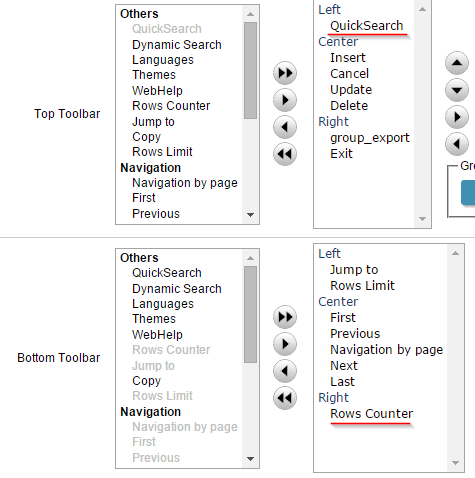Click the move up arrow button
The height and width of the screenshot is (478, 475).
pos(457,63)
